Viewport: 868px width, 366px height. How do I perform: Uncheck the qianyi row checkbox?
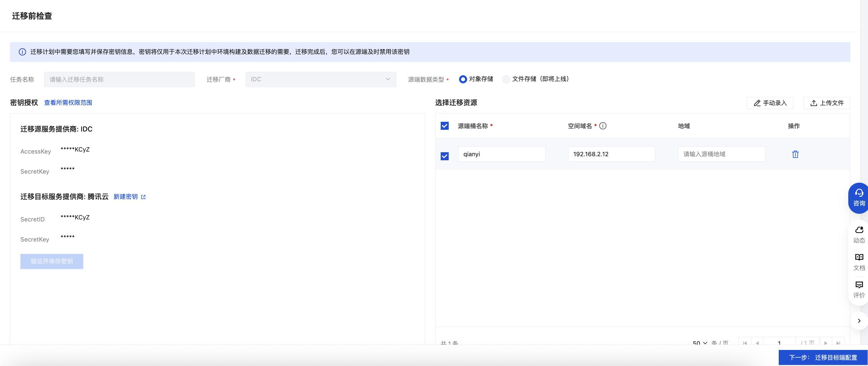pos(444,156)
